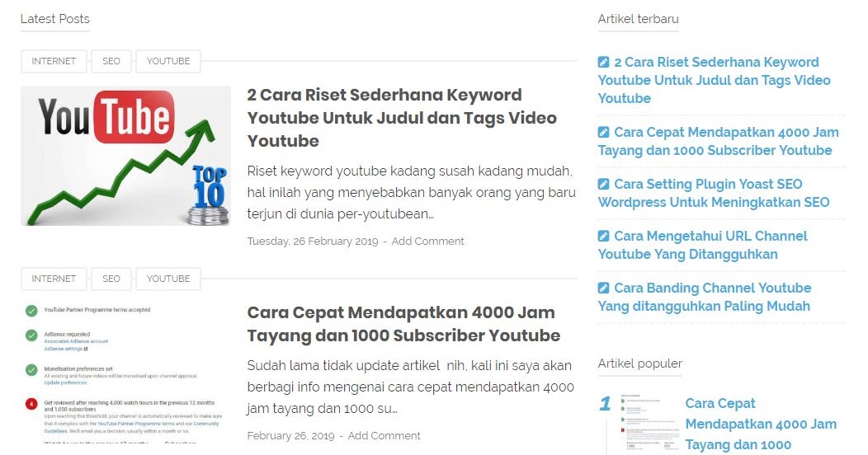Open the AdSense checklist post thumbnail
The height and width of the screenshot is (455, 868).
pos(125,373)
